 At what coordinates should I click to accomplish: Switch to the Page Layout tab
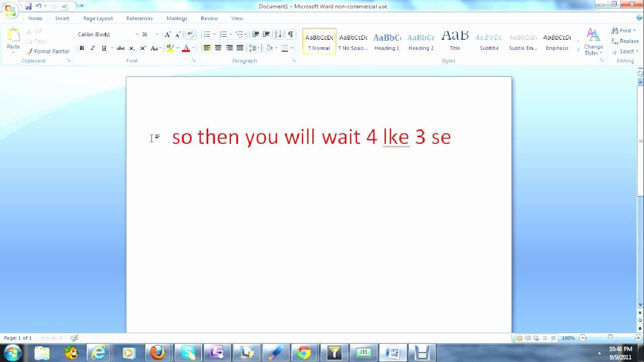(98, 19)
